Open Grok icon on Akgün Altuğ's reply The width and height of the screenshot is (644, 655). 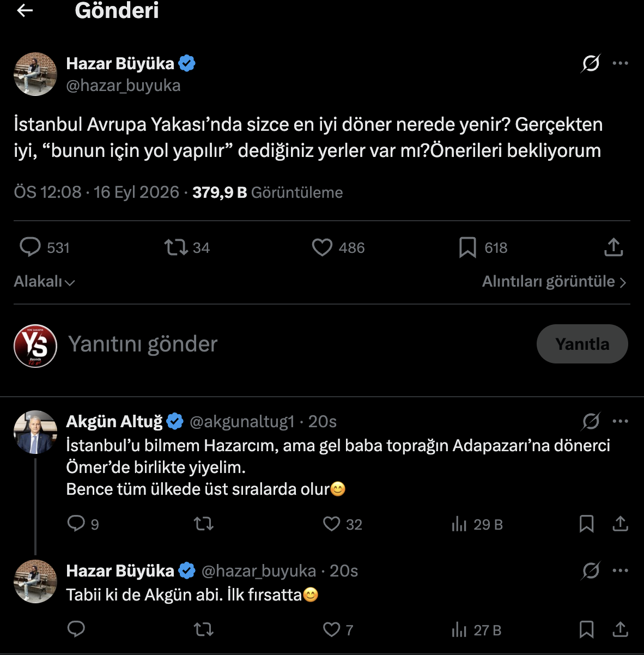click(591, 421)
